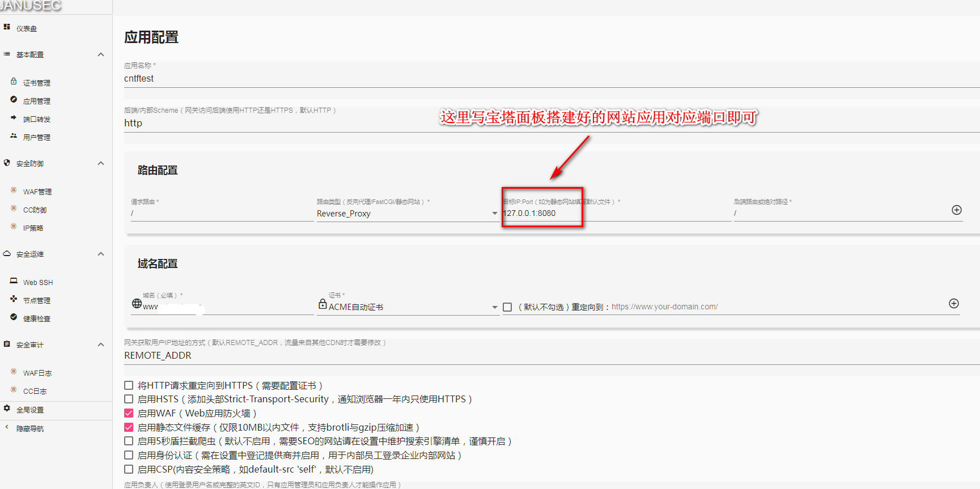Click the gear icon for 全局设置

point(7,409)
